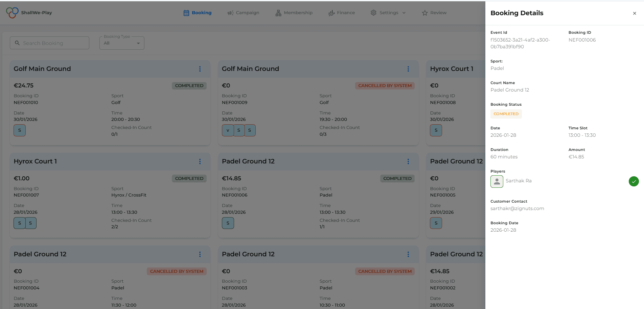644x309 pixels.
Task: Click the Hyrox Court 1 card title for NEF001007
Action: pos(35,161)
